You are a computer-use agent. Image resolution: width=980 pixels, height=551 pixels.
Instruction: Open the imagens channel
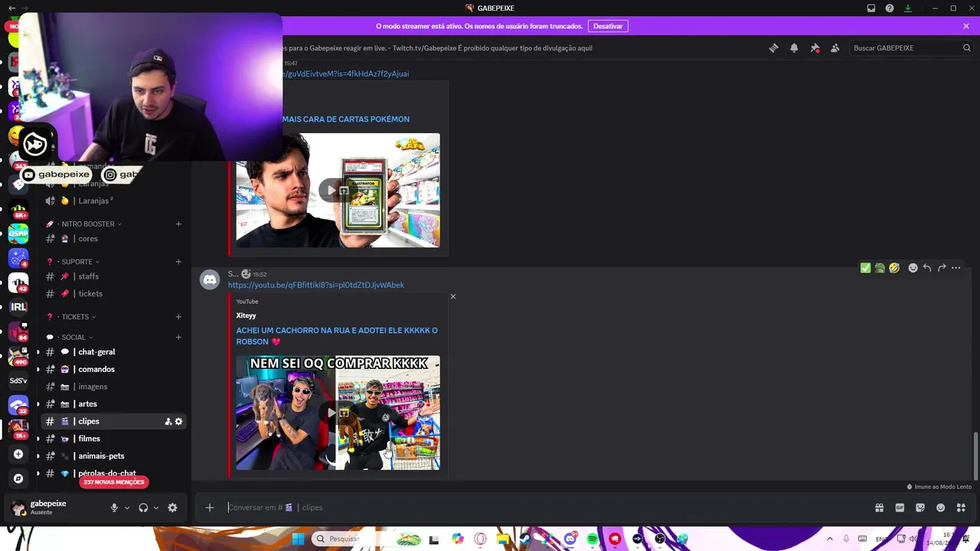coord(113,386)
